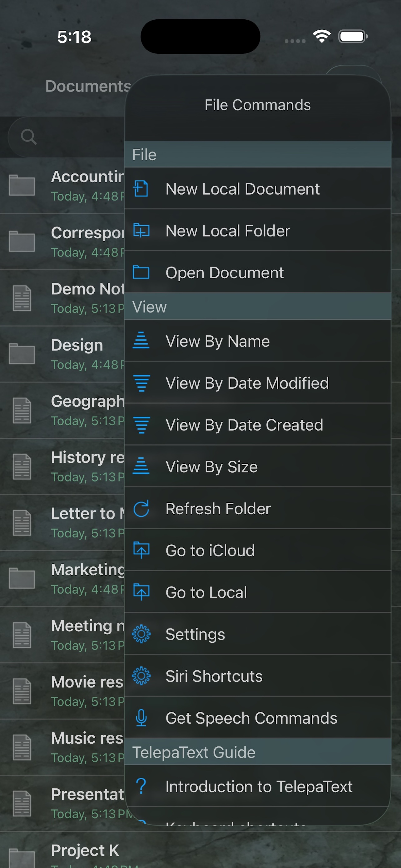Tap the Refresh Folder circular arrow icon
Screen dimensions: 401x868
point(141,508)
